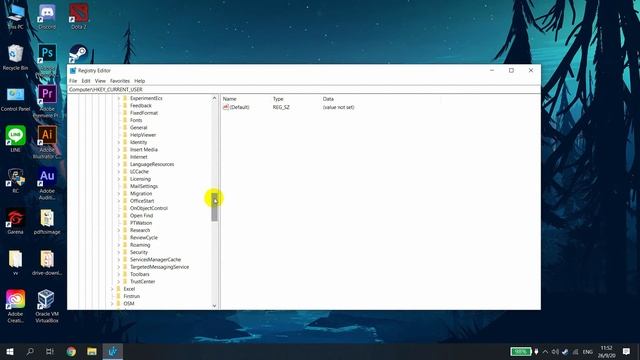Open the LINE desktop shortcut

16,139
